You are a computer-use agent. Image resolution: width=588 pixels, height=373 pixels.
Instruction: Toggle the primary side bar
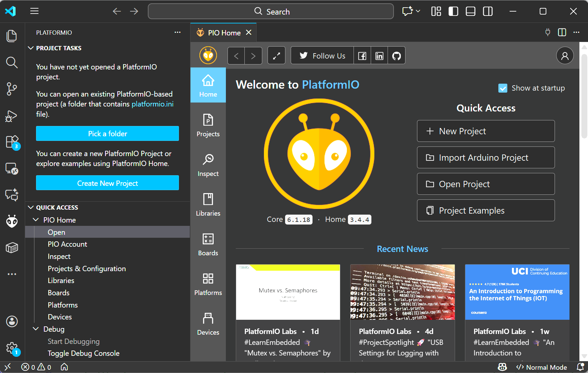[453, 12]
